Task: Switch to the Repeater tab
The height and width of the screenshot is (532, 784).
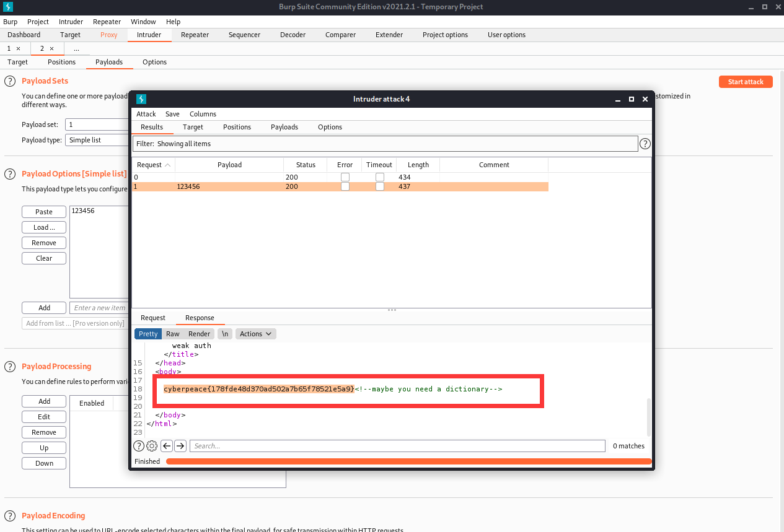Action: coord(195,35)
